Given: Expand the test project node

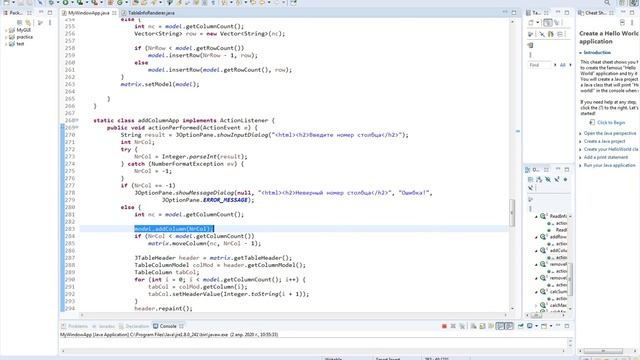Looking at the screenshot, I should pos(6,44).
